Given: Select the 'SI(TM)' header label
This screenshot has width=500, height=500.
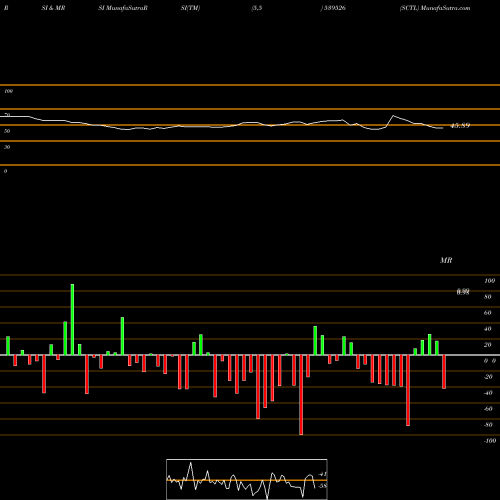Looking at the screenshot, I should [190, 8].
